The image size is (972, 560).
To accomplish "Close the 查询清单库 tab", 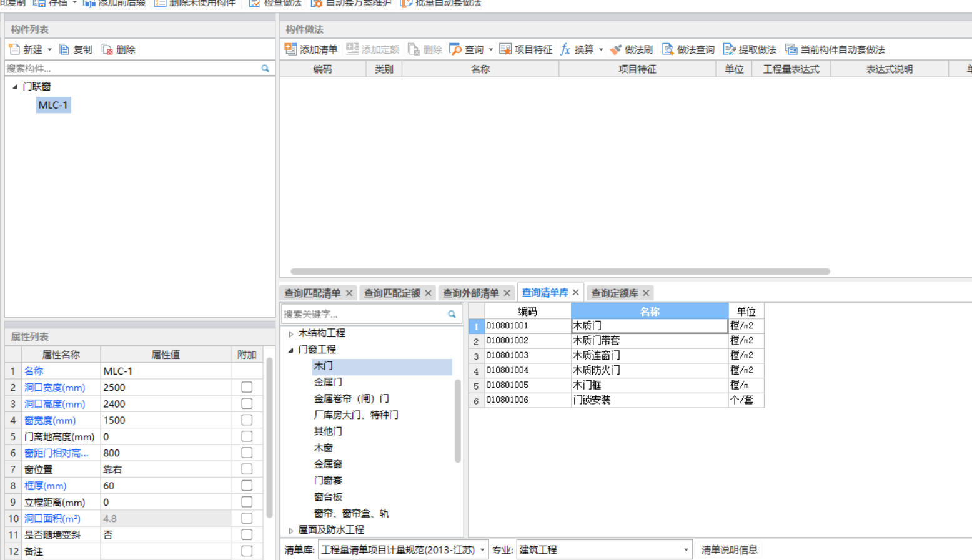I will pyautogui.click(x=575, y=292).
